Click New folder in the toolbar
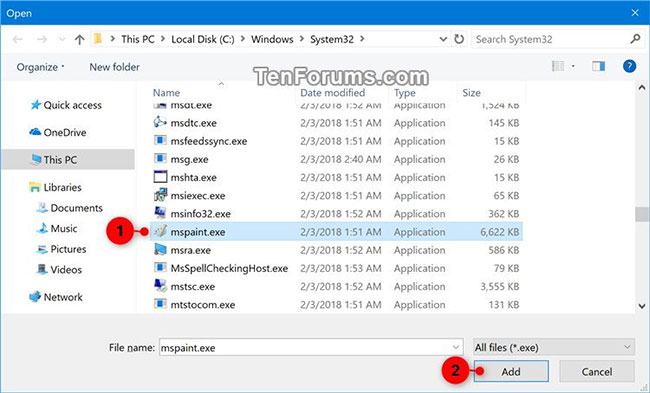This screenshot has height=393, width=650. 114,67
